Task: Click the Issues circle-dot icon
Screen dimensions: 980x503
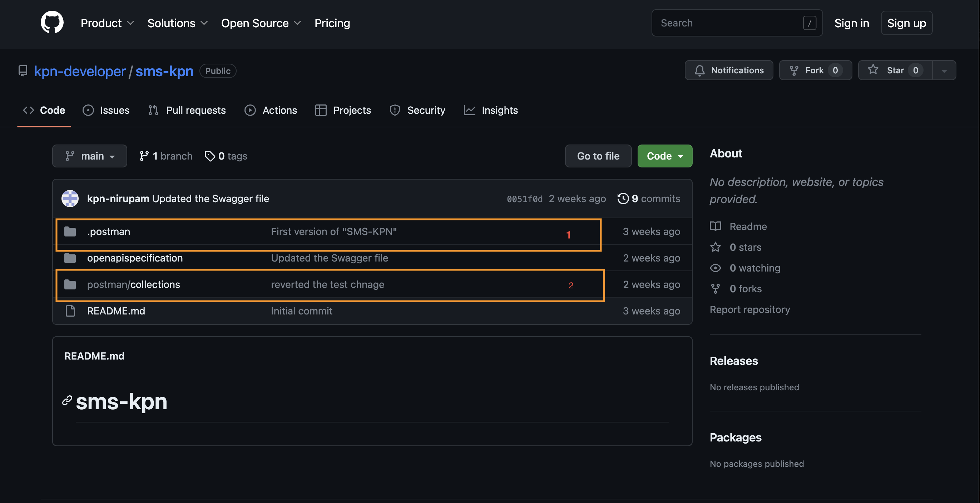Action: 88,111
